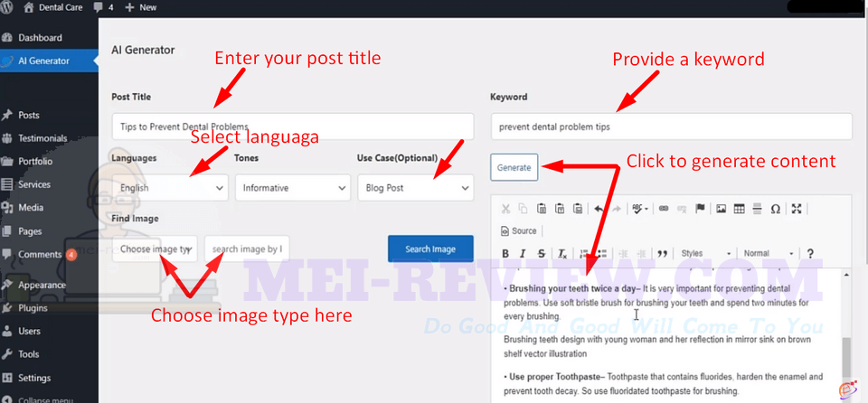Go to Plugins in the sidebar menu
Viewport: 868px width, 403px height.
click(33, 308)
